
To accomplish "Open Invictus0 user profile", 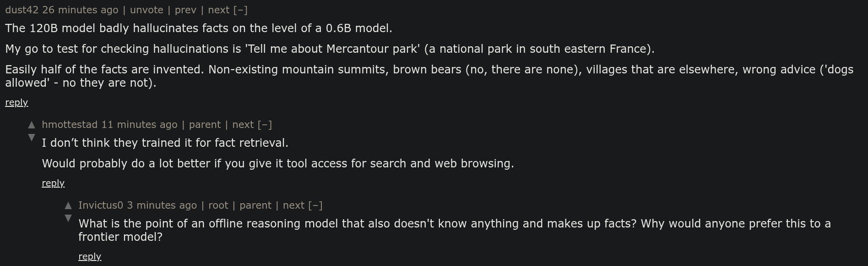I will click(101, 205).
